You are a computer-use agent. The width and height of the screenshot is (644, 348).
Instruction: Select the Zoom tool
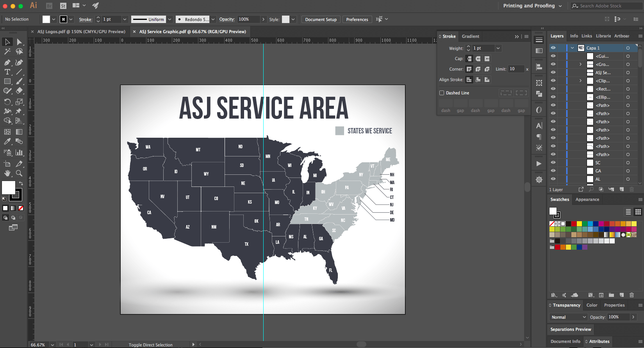pos(19,173)
